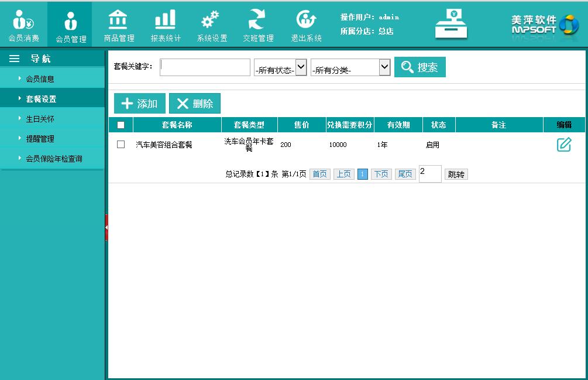This screenshot has width=588, height=380.
Task: Check the box for 汽车美容组合套餐 row
Action: tap(121, 145)
